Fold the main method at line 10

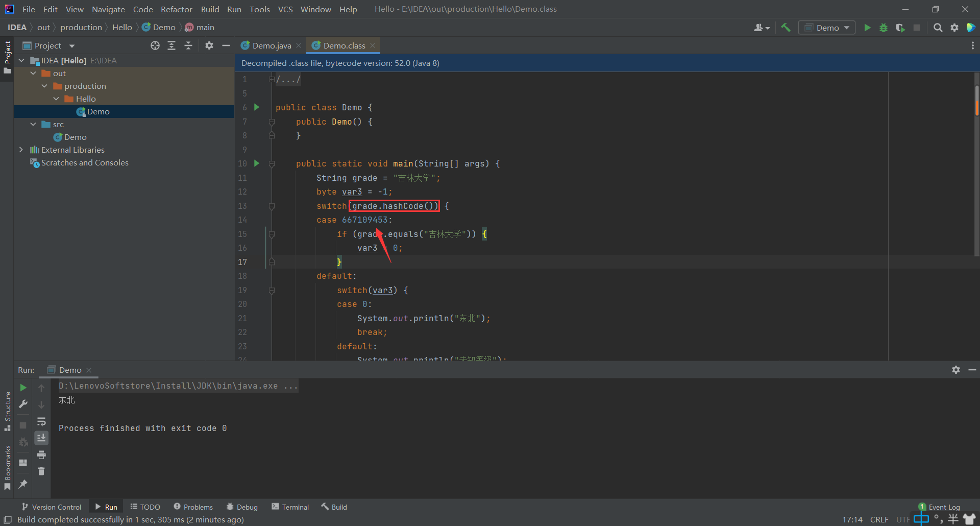pyautogui.click(x=272, y=164)
